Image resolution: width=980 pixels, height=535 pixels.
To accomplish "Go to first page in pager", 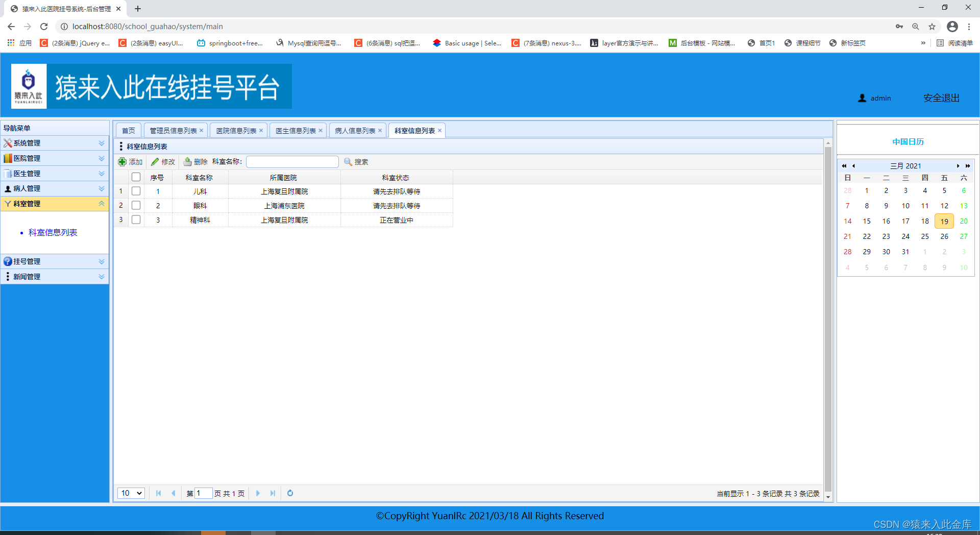I will pos(158,493).
